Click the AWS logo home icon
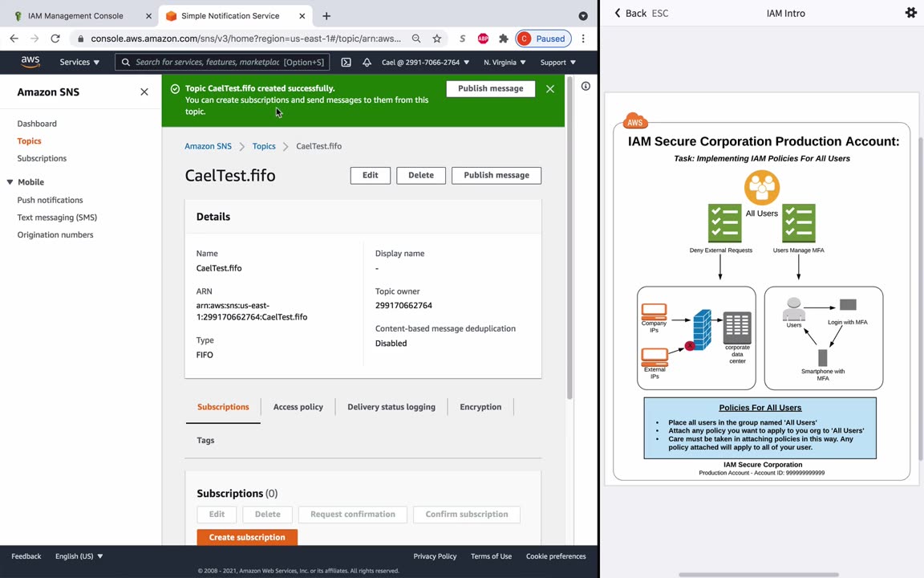The height and width of the screenshot is (578, 924). click(30, 62)
